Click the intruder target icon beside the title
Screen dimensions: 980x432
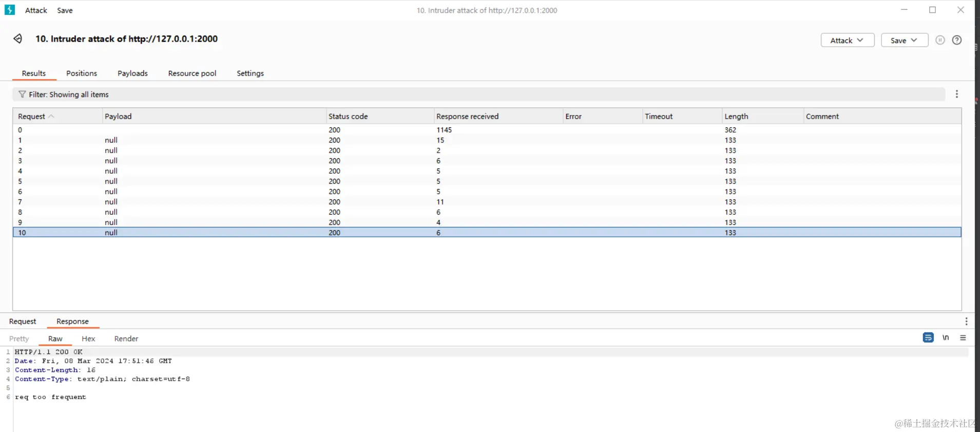[x=18, y=39]
